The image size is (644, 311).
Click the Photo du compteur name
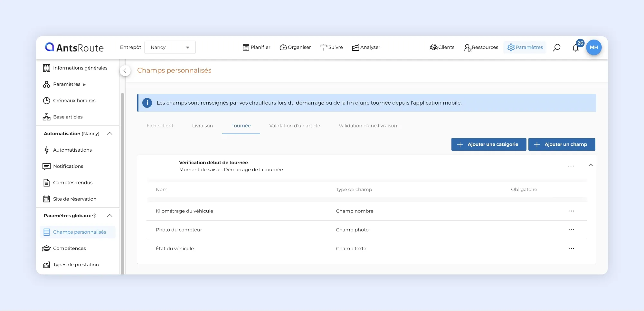(179, 230)
